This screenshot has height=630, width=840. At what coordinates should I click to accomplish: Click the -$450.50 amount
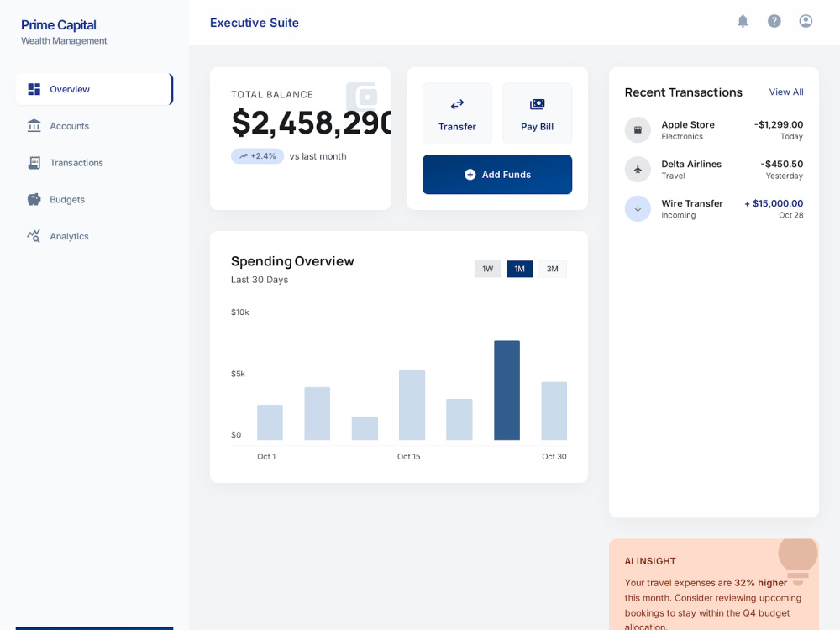point(781,164)
